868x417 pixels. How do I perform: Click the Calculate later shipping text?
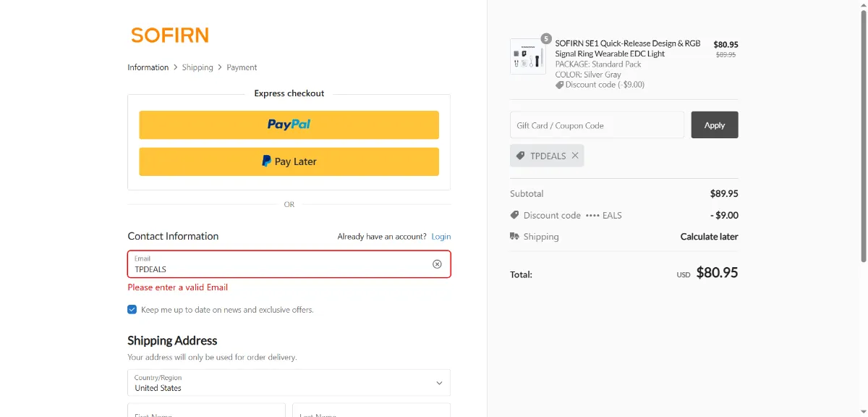click(x=709, y=237)
